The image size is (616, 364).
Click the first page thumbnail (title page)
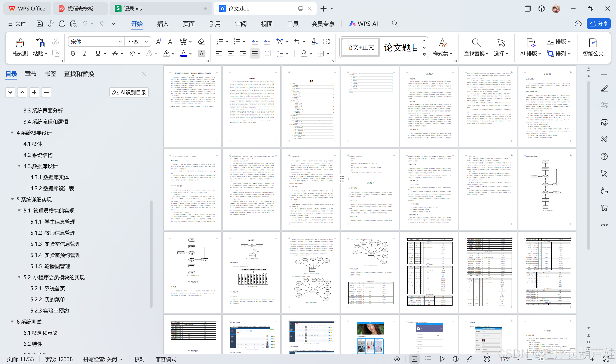pos(193,106)
